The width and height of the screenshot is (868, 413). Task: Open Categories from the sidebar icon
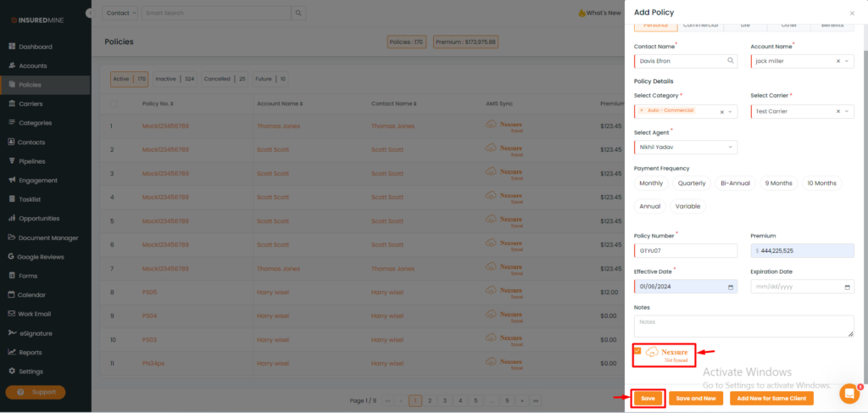point(12,123)
